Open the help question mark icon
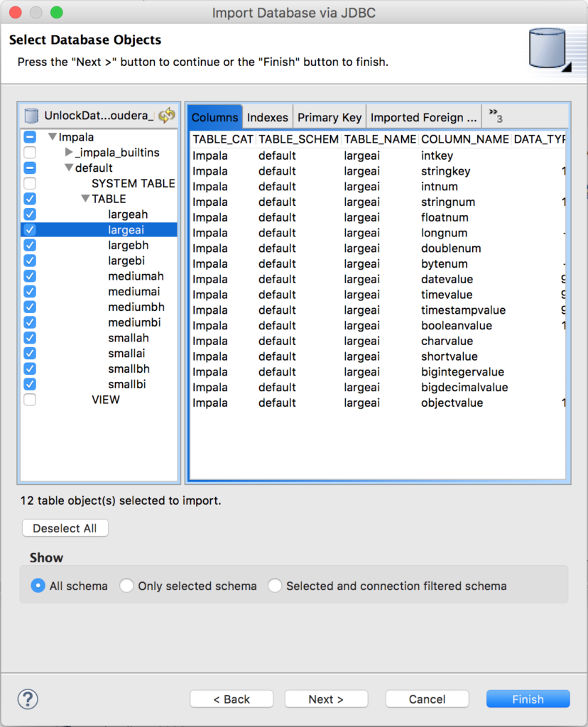The height and width of the screenshot is (727, 588). point(28,699)
